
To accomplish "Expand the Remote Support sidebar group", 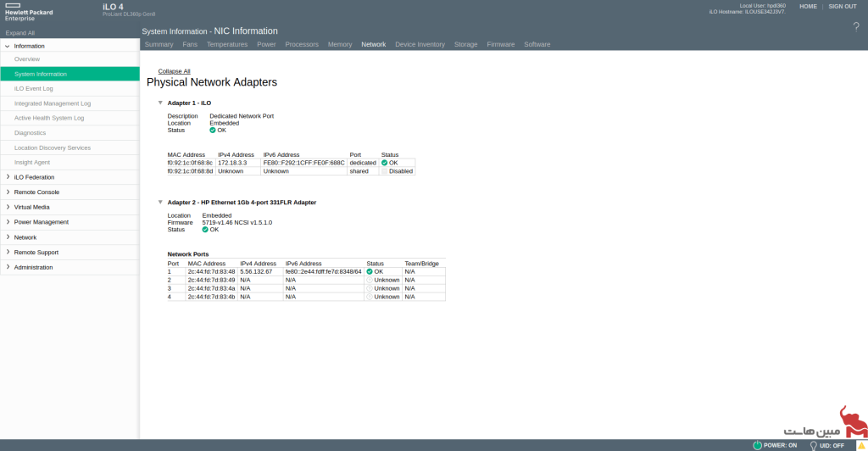I will click(x=8, y=252).
